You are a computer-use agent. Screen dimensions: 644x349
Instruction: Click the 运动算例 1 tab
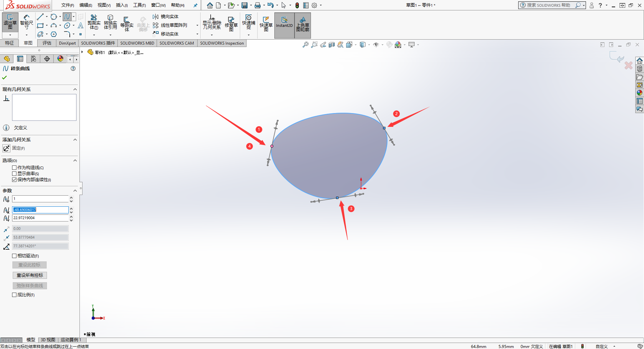(71, 340)
